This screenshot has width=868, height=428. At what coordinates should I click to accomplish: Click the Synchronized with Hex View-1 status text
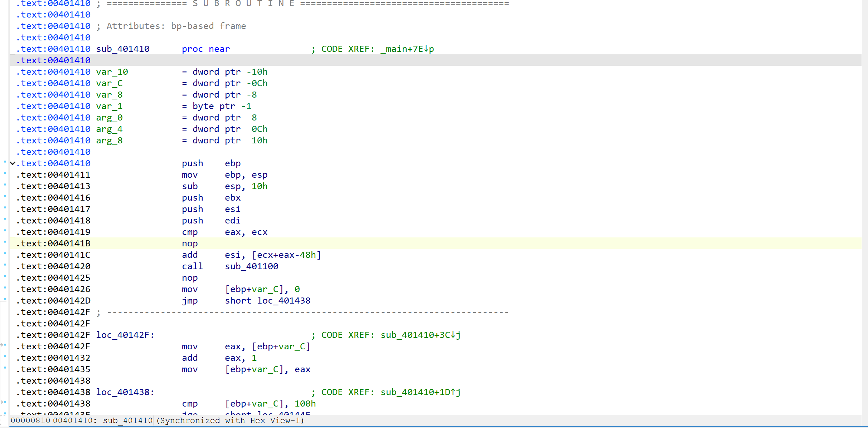tap(230, 420)
